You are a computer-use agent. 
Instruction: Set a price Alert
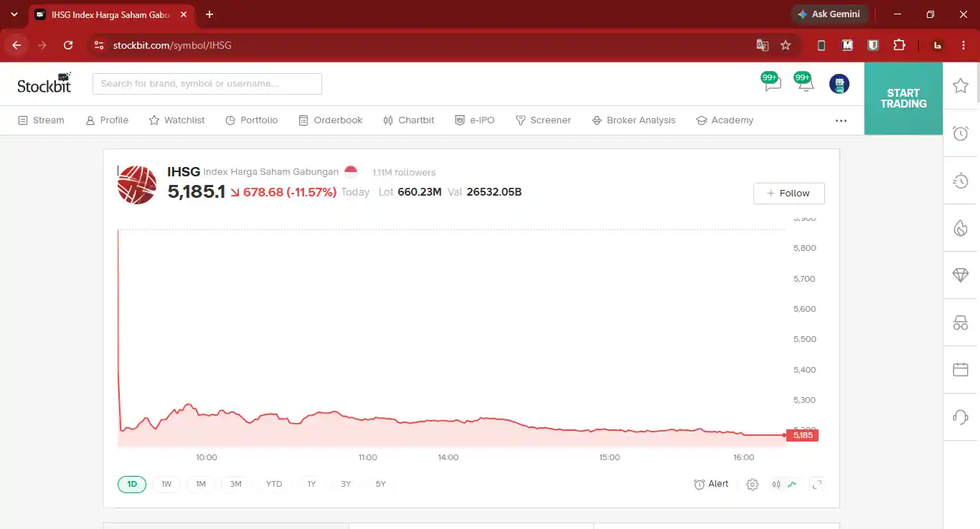tap(711, 485)
